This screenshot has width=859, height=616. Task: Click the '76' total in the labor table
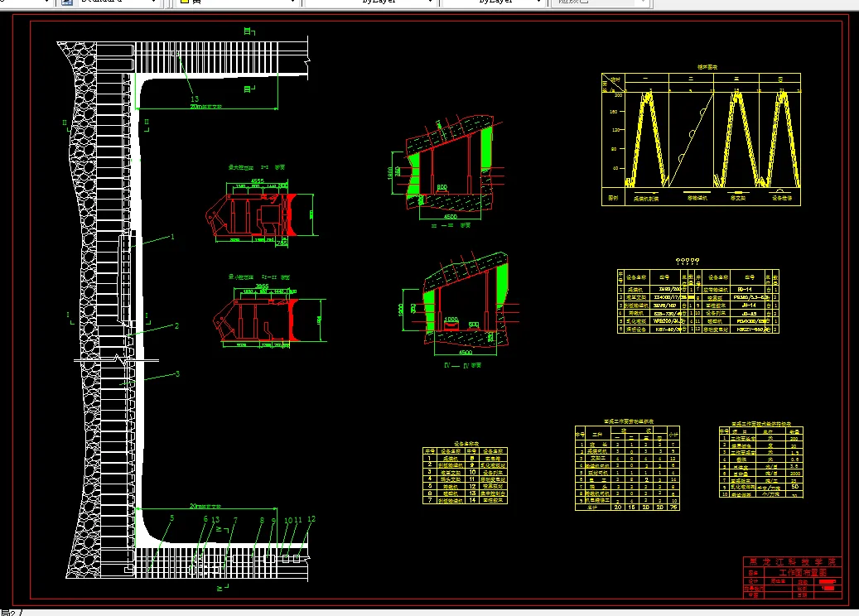pos(673,507)
